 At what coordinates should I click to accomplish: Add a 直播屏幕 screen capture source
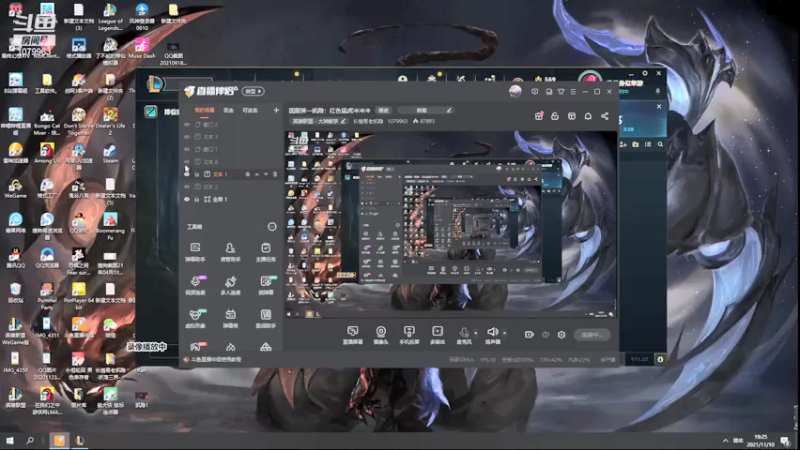tap(353, 335)
